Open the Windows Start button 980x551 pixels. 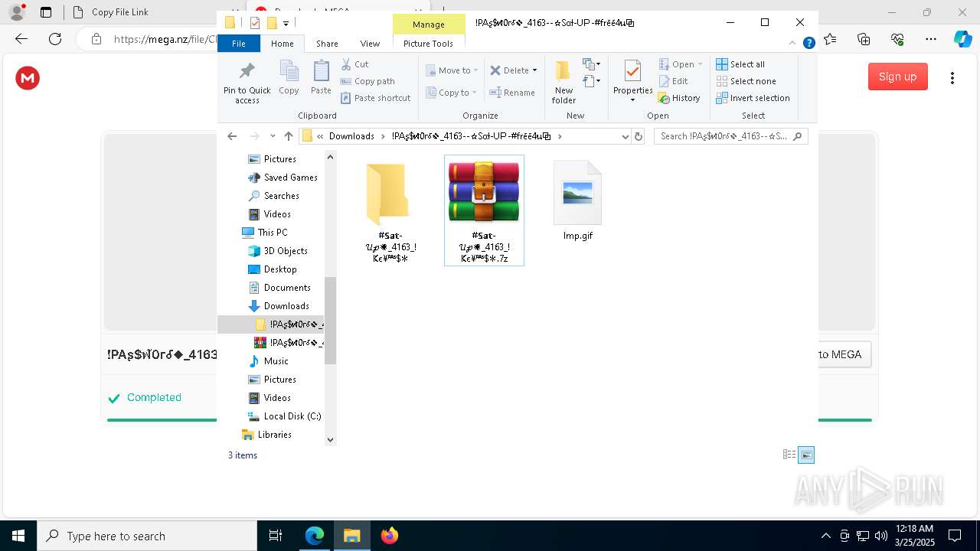[x=18, y=536]
